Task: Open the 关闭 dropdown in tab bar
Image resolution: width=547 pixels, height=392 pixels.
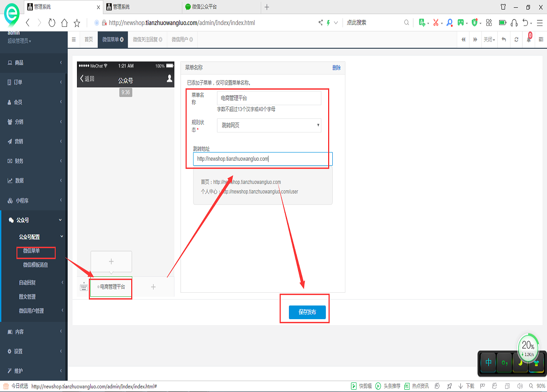Action: pos(489,40)
